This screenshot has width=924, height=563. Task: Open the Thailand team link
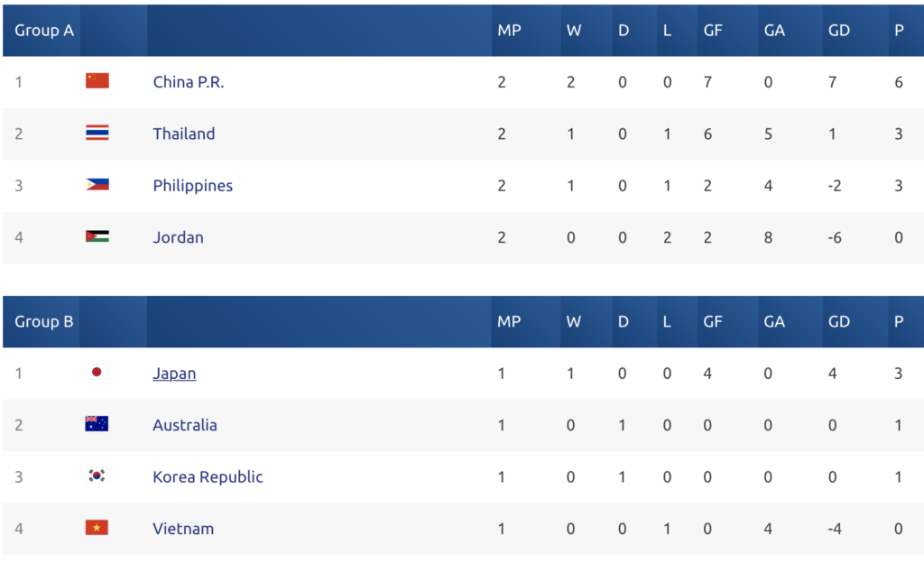184,134
